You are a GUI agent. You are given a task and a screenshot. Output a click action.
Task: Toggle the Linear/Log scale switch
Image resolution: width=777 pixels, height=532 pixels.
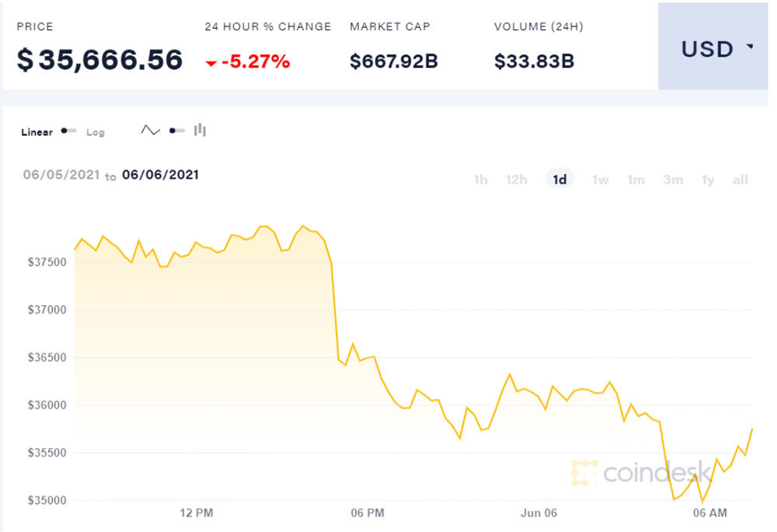click(68, 131)
